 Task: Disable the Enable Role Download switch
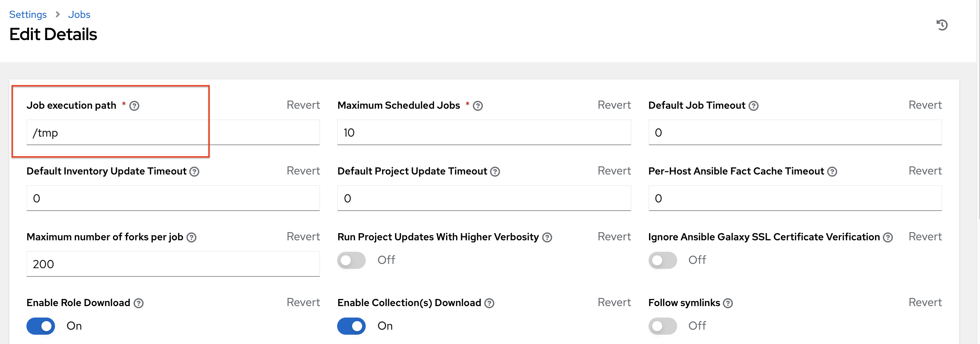coord(41,326)
